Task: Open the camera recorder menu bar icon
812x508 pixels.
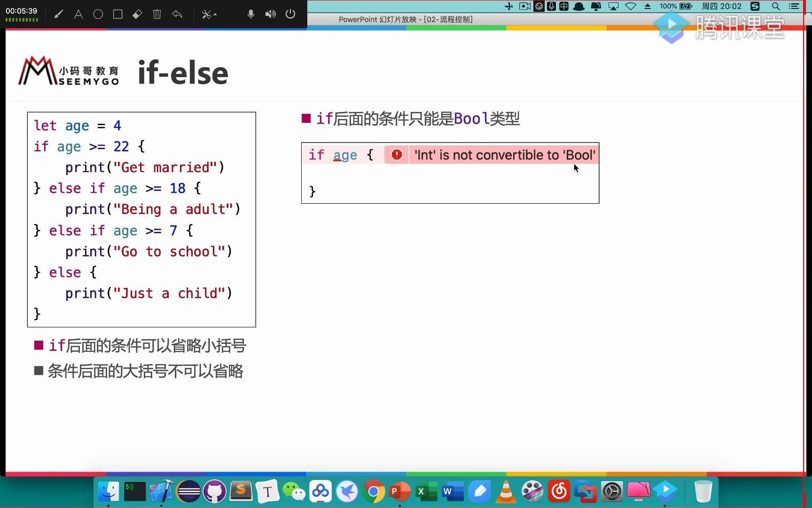Action: tap(524, 6)
